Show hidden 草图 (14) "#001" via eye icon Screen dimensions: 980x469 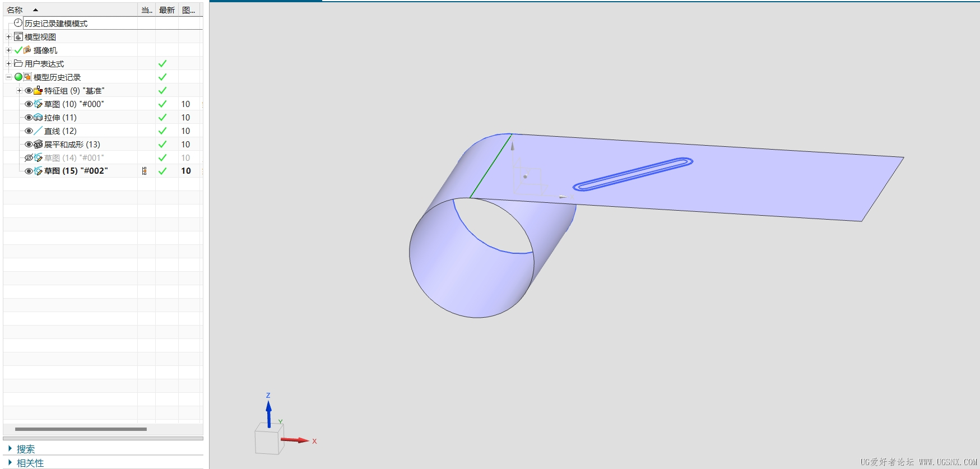tap(29, 158)
